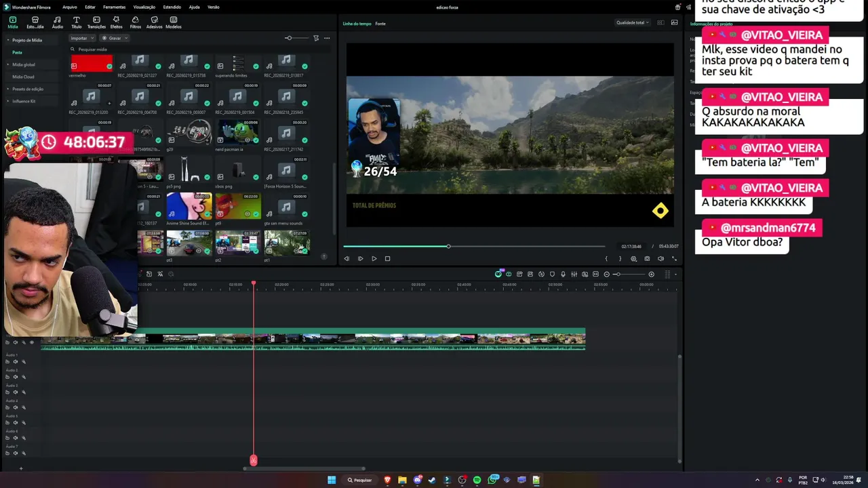
Task: Select the vermelho red media thumbnail
Action: (x=92, y=64)
